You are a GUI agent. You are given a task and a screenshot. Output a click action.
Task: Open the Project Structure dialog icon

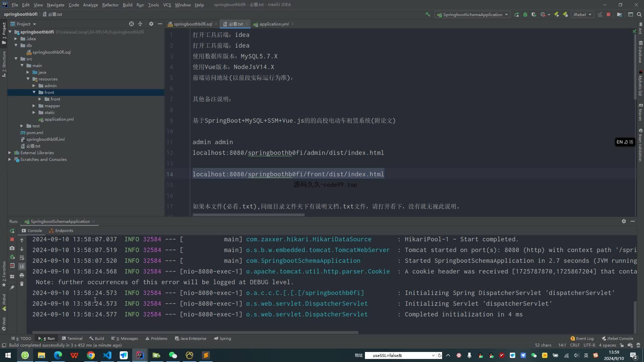pyautogui.click(x=620, y=14)
